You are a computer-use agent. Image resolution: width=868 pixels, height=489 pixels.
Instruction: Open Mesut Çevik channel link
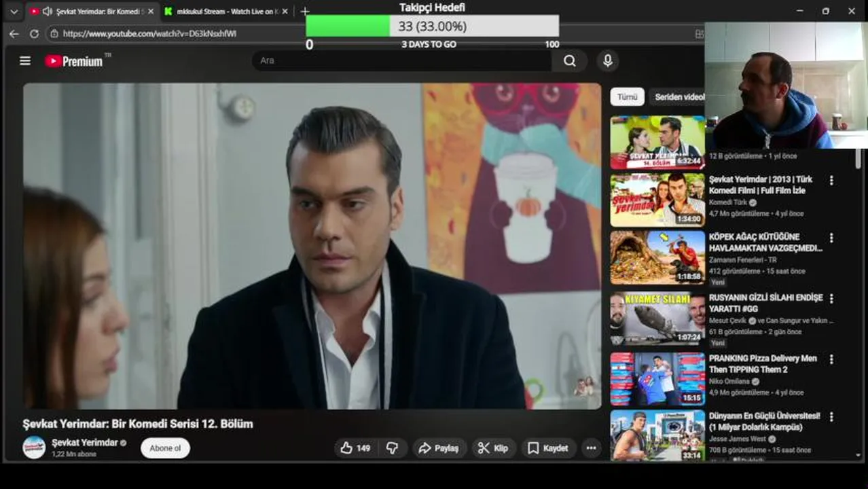tap(727, 321)
